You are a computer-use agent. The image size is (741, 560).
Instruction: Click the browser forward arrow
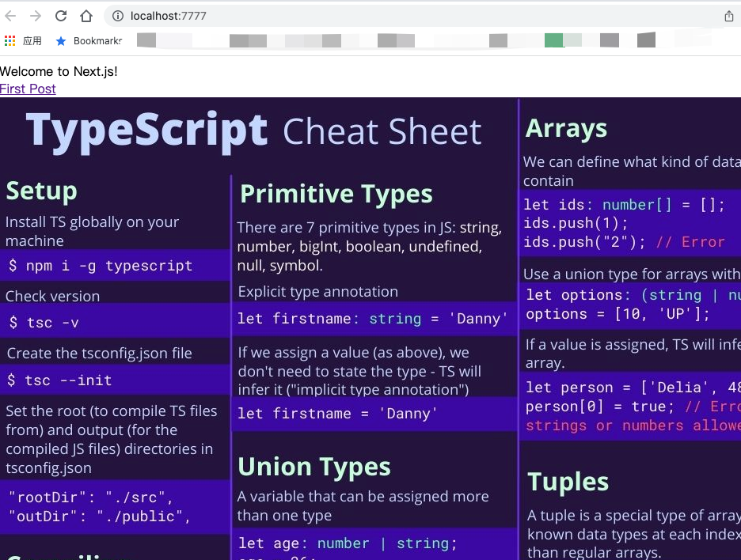pos(36,16)
